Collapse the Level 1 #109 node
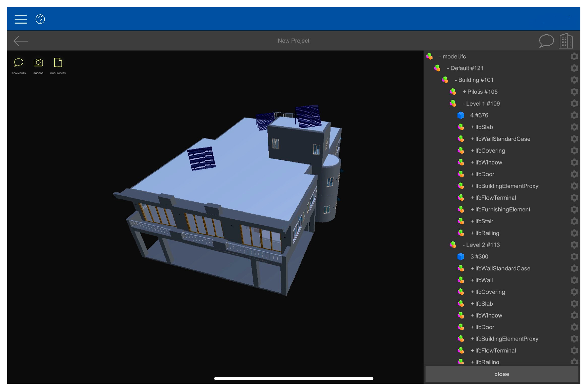The height and width of the screenshot is (391, 588). tap(464, 104)
